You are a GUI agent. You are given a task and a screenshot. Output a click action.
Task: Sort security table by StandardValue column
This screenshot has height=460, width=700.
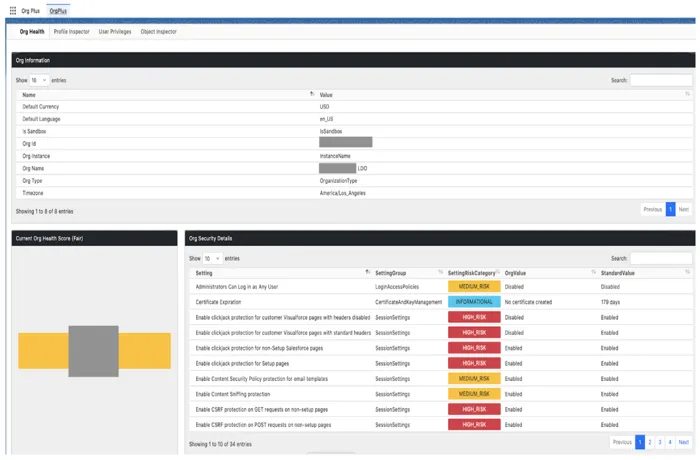tap(646, 273)
